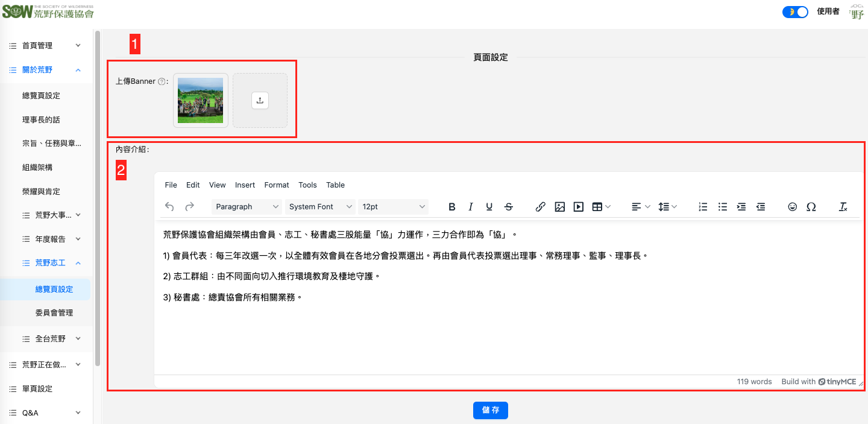
Task: Open the Insert menu in editor
Action: [245, 185]
